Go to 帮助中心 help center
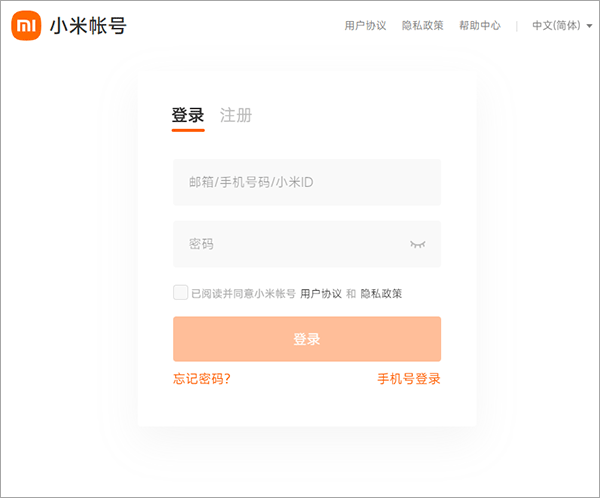 479,26
